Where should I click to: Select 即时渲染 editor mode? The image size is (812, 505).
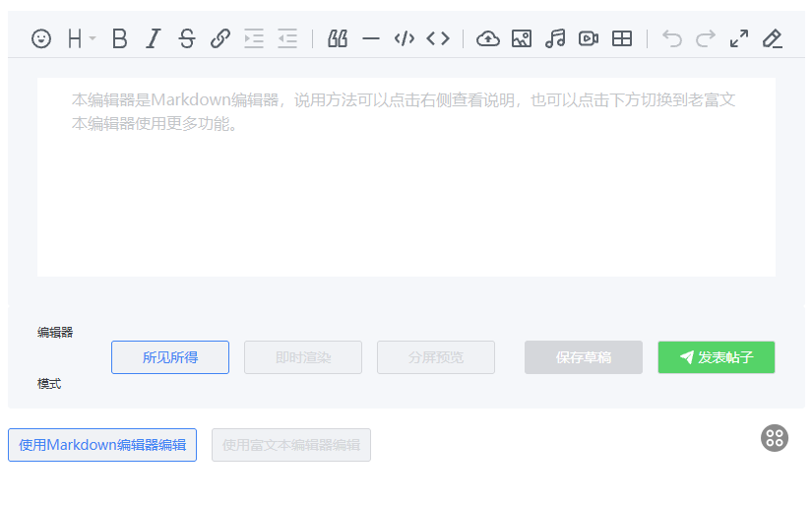click(303, 357)
